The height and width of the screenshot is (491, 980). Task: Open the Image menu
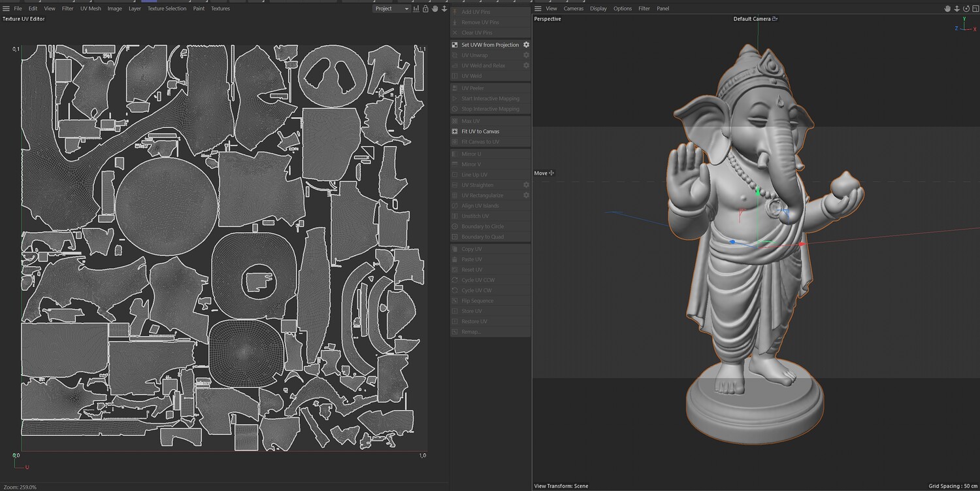pyautogui.click(x=115, y=8)
